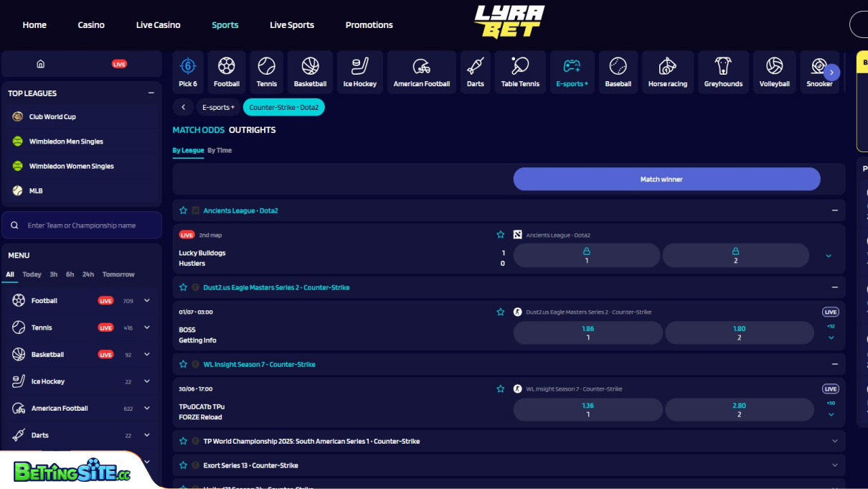
Task: Select the Pick 6 icon
Action: coord(187,71)
